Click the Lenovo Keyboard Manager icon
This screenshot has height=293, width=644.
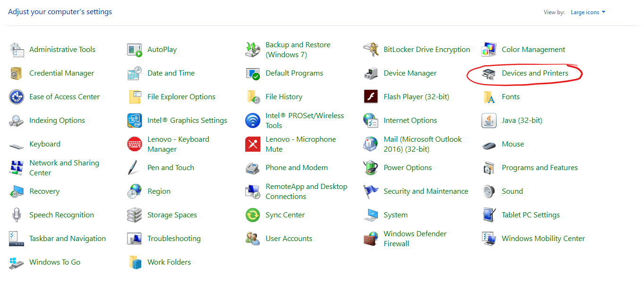pyautogui.click(x=135, y=144)
